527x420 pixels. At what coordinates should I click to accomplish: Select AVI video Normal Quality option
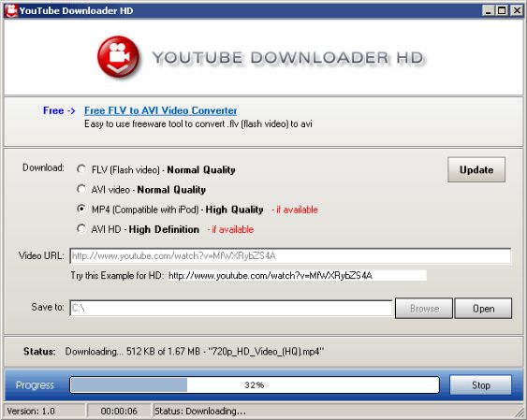81,189
